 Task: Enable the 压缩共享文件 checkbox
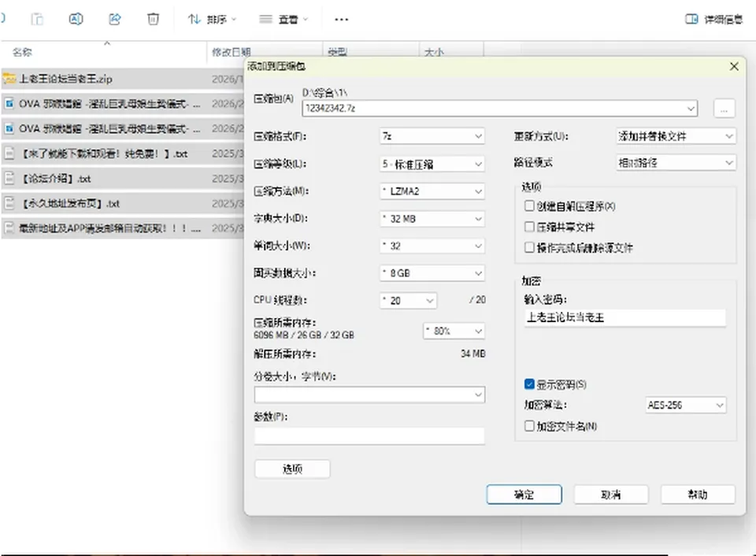[x=529, y=227]
